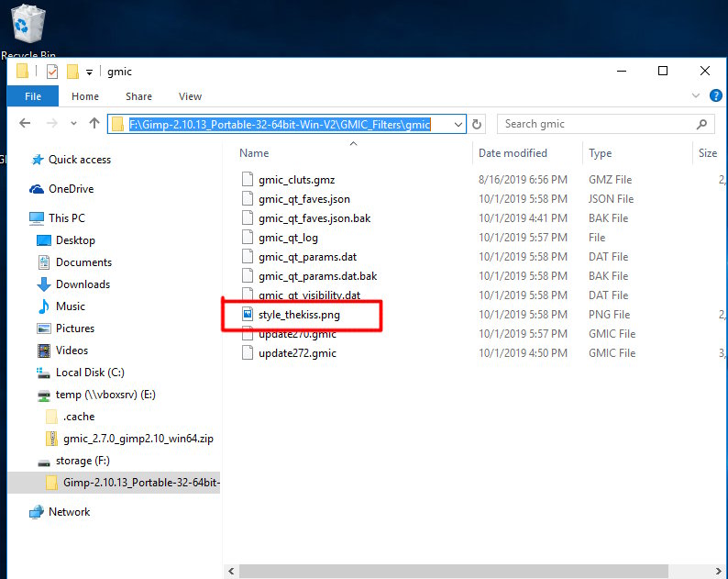Click the search magnifier icon

pos(701,124)
